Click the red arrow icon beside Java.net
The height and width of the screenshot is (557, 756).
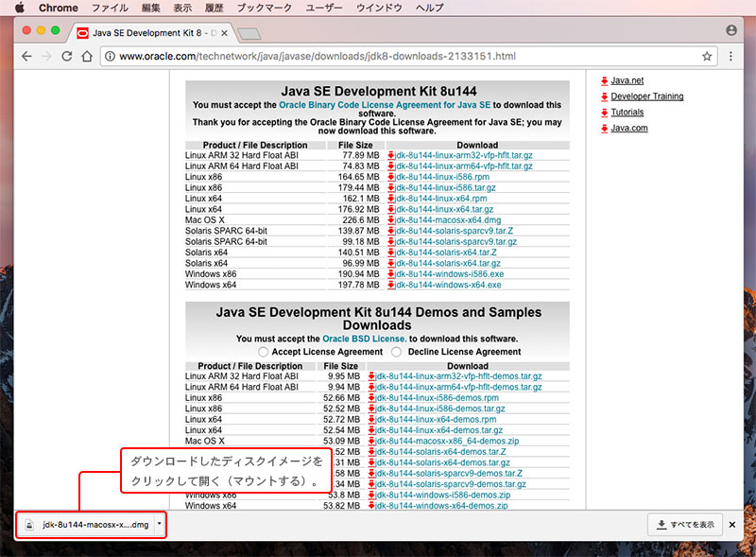pos(605,81)
